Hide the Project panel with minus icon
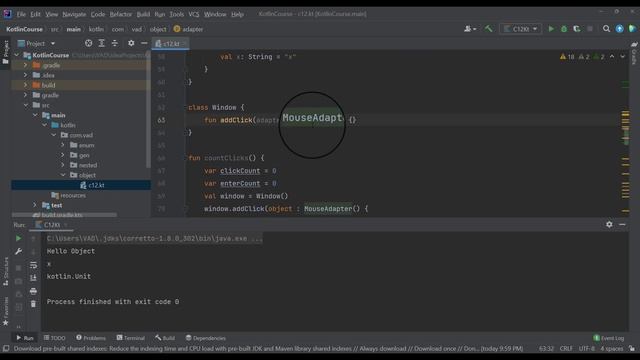Image resolution: width=640 pixels, height=360 pixels. [x=144, y=43]
